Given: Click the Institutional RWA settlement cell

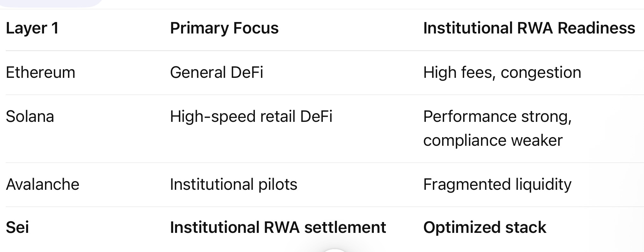Looking at the screenshot, I should (278, 227).
